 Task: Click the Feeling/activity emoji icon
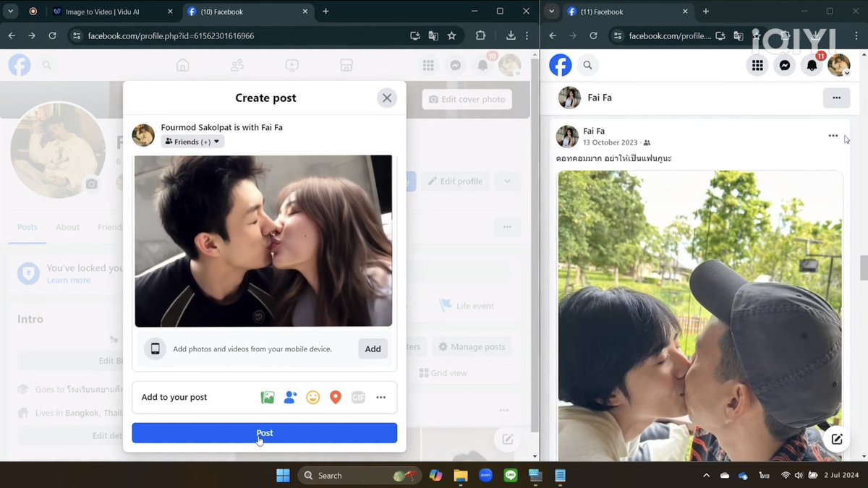click(312, 397)
